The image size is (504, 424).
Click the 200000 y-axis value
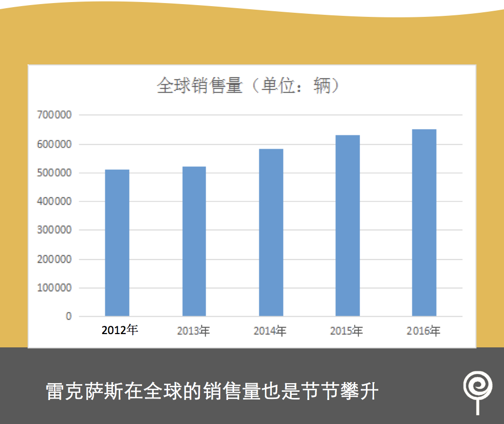pos(54,259)
